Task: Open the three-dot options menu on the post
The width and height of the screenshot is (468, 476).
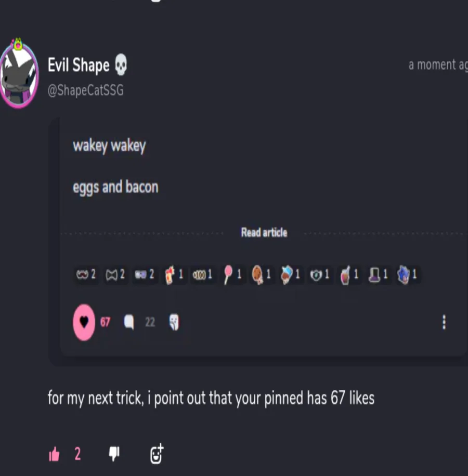Action: point(444,322)
